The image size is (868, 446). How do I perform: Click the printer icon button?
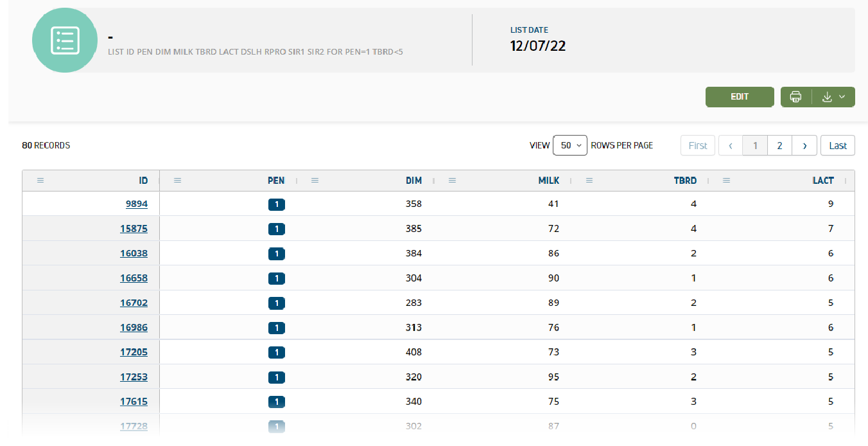coord(795,97)
